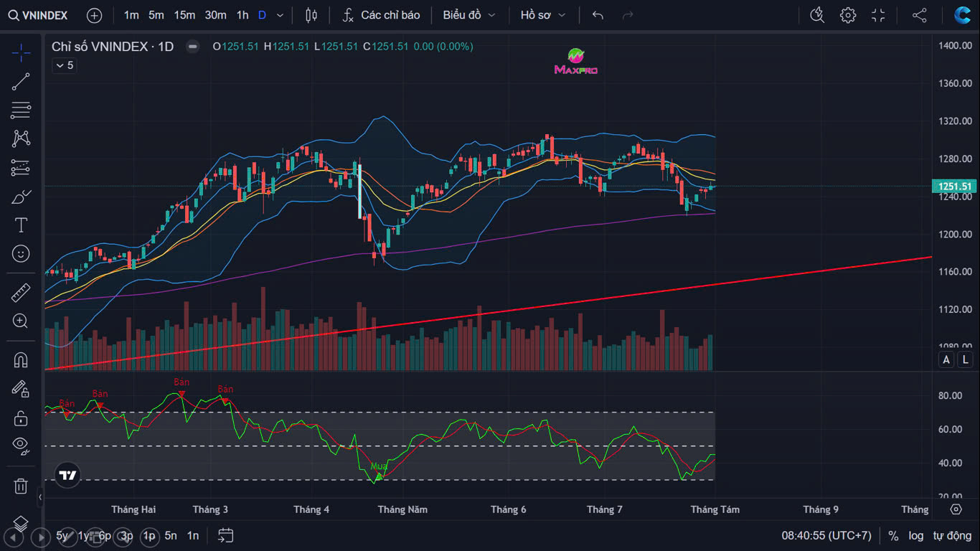Click the trash icon to remove drawings
The height and width of the screenshot is (551, 980).
coord(21,486)
